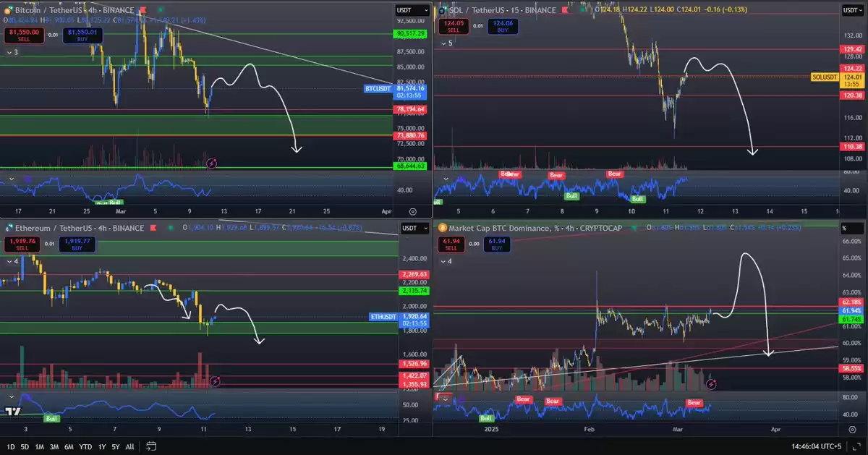Select the 5D date range

[25, 446]
